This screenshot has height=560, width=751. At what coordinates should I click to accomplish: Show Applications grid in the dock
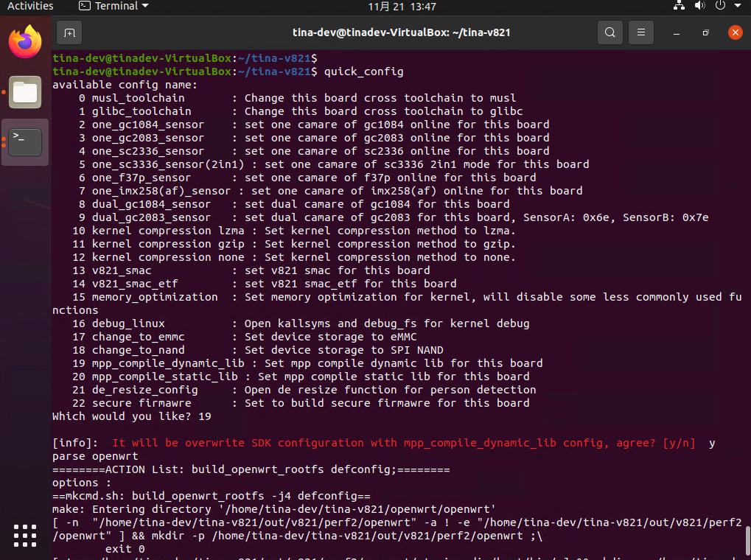25,535
